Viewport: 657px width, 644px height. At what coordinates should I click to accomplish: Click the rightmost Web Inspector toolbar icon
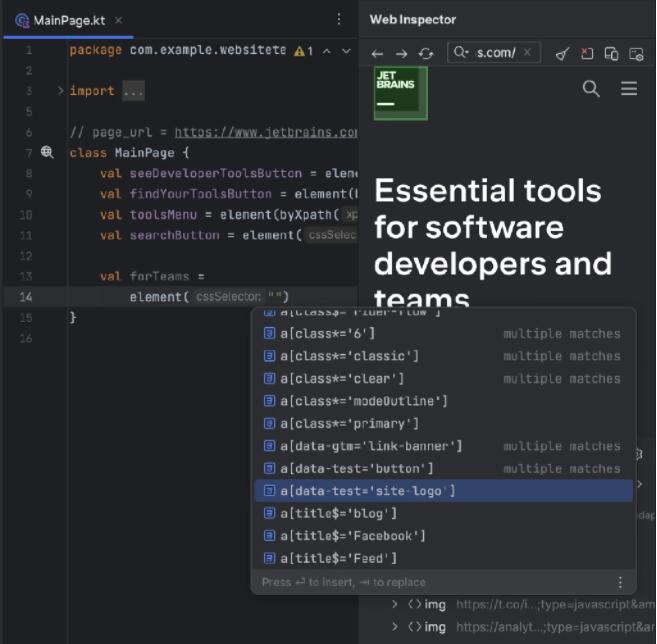636,53
